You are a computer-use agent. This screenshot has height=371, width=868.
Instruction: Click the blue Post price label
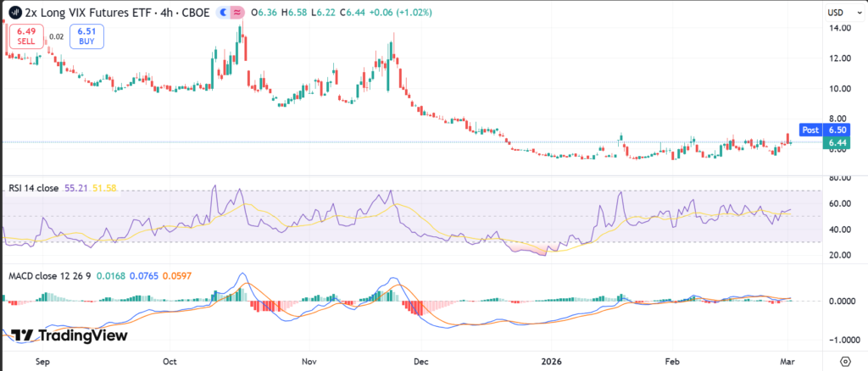coord(810,130)
